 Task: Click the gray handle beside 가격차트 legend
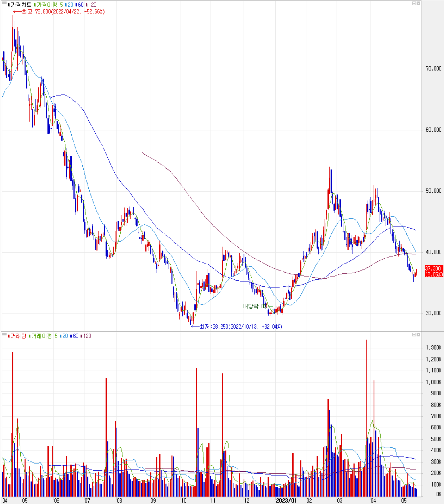coord(4,3)
